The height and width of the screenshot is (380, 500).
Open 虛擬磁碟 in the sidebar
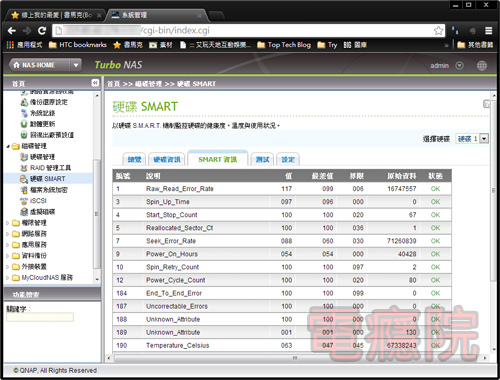coord(43,212)
